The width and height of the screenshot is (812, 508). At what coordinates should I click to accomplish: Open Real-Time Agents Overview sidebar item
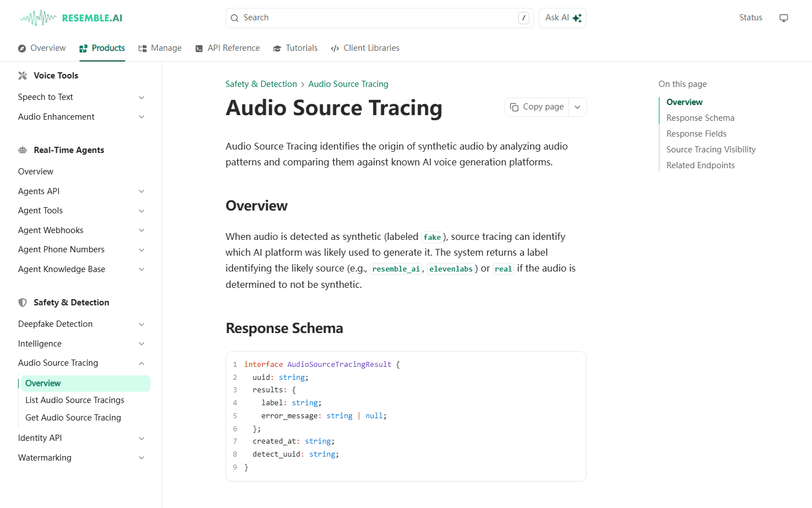click(36, 172)
